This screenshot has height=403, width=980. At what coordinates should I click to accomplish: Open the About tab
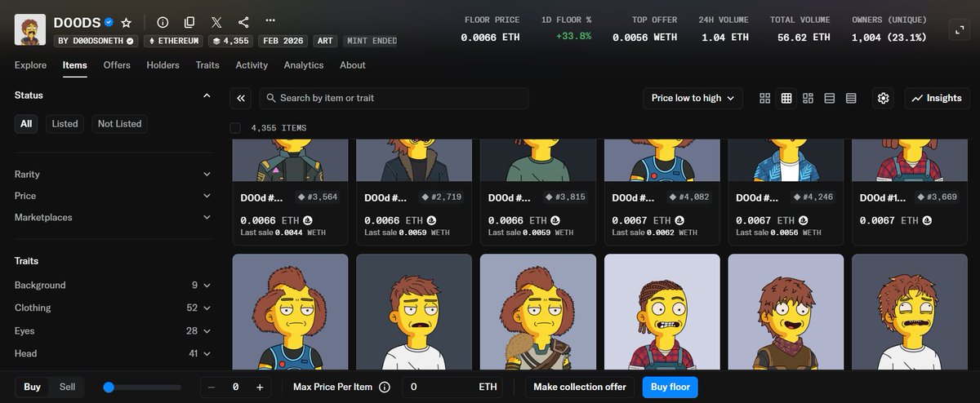click(353, 65)
